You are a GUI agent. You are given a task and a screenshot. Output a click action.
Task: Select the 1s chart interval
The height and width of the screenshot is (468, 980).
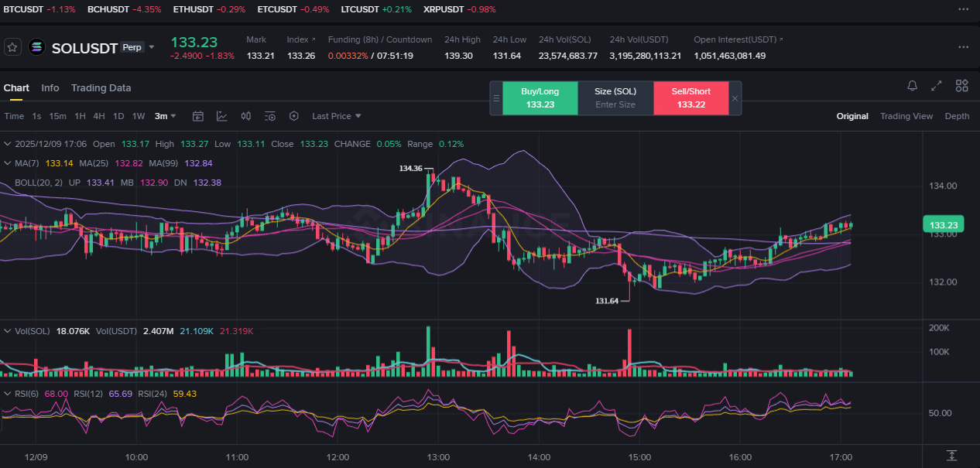(36, 116)
